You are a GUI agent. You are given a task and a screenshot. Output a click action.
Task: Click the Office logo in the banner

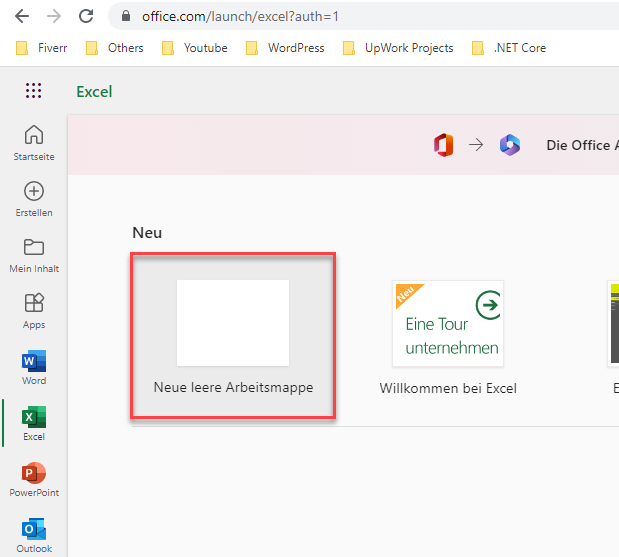(444, 145)
